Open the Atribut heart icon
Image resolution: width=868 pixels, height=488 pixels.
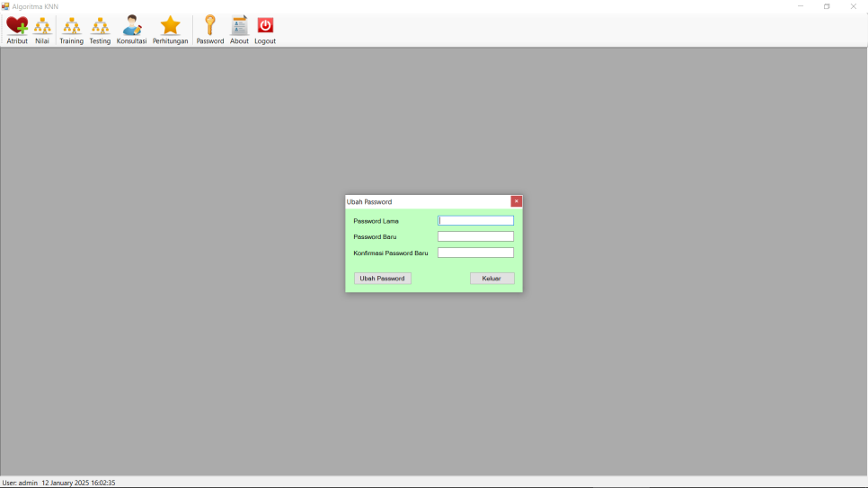tap(17, 30)
